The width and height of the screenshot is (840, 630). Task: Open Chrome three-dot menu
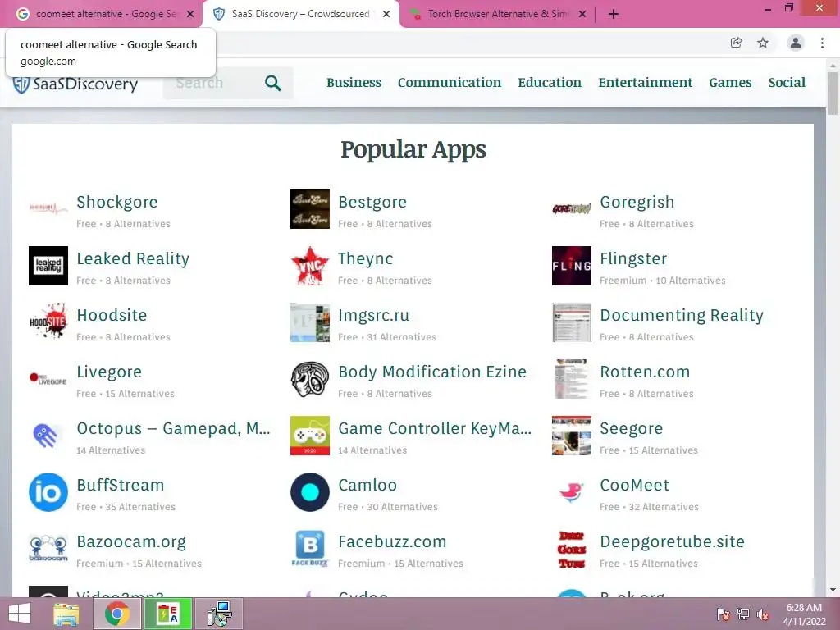pos(822,43)
